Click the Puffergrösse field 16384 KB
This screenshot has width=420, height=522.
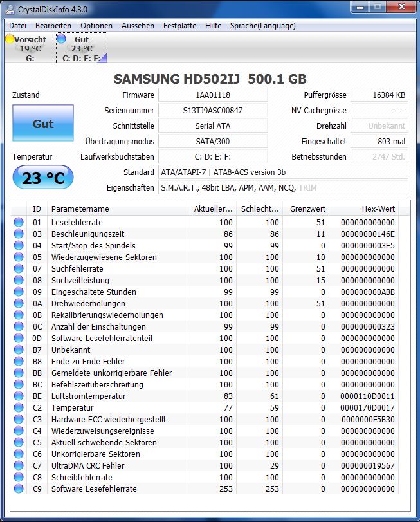(x=379, y=95)
